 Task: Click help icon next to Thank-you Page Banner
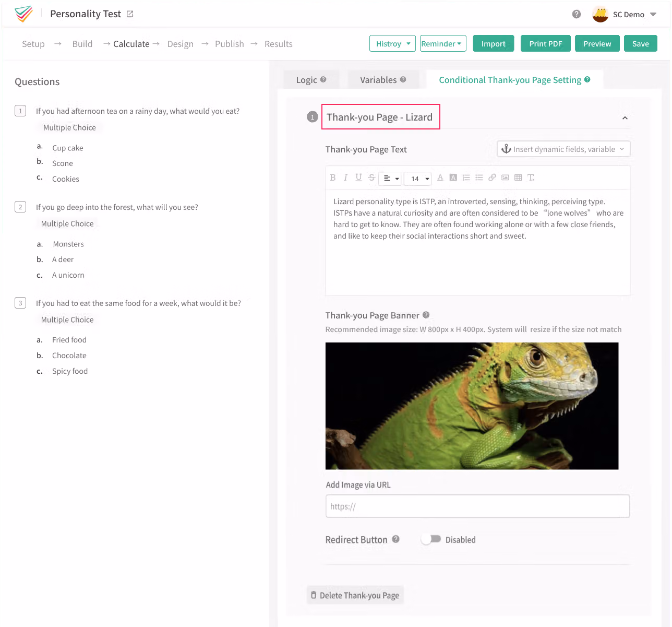point(426,315)
